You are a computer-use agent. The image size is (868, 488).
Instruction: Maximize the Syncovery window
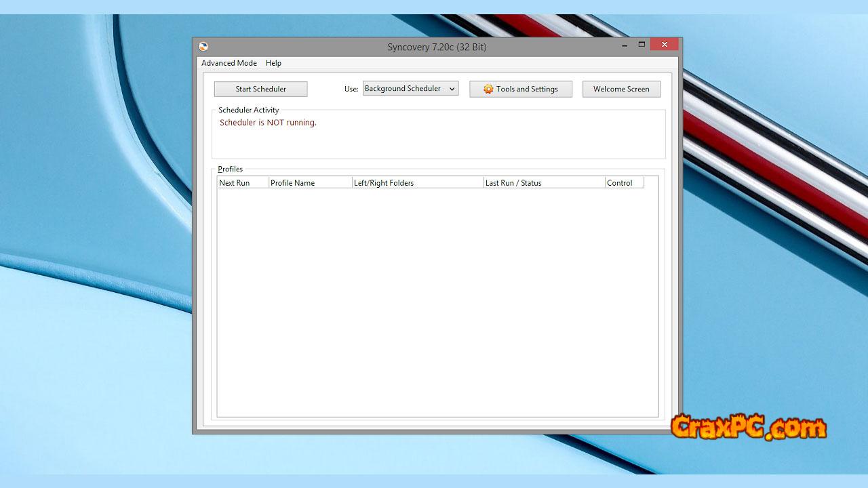tap(642, 45)
